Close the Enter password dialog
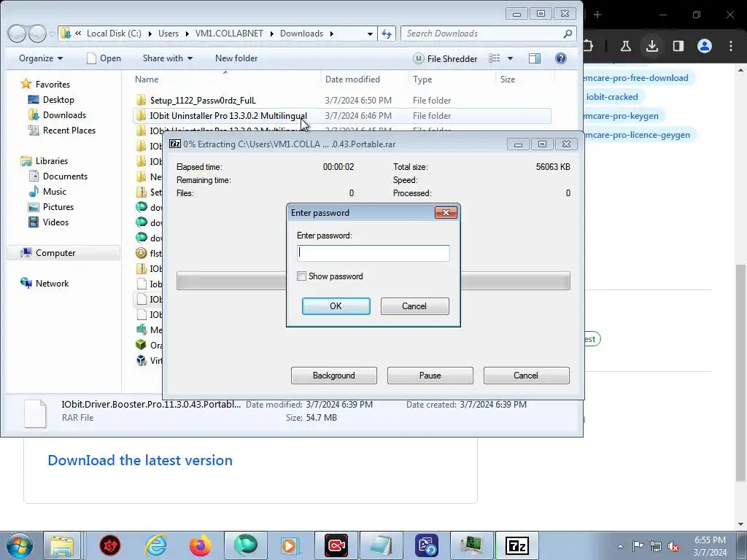Image resolution: width=747 pixels, height=560 pixels. (x=446, y=212)
